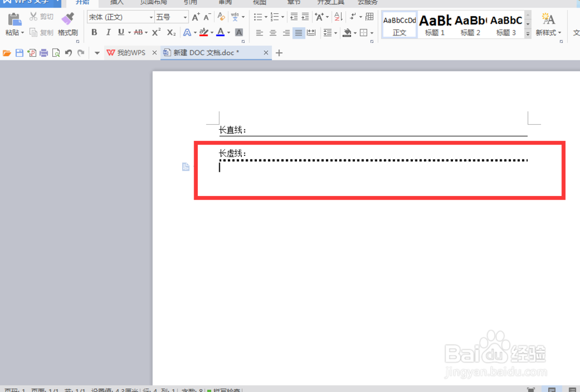The width and height of the screenshot is (580, 392).
Task: Decrease font size with the A- icon
Action: [207, 17]
